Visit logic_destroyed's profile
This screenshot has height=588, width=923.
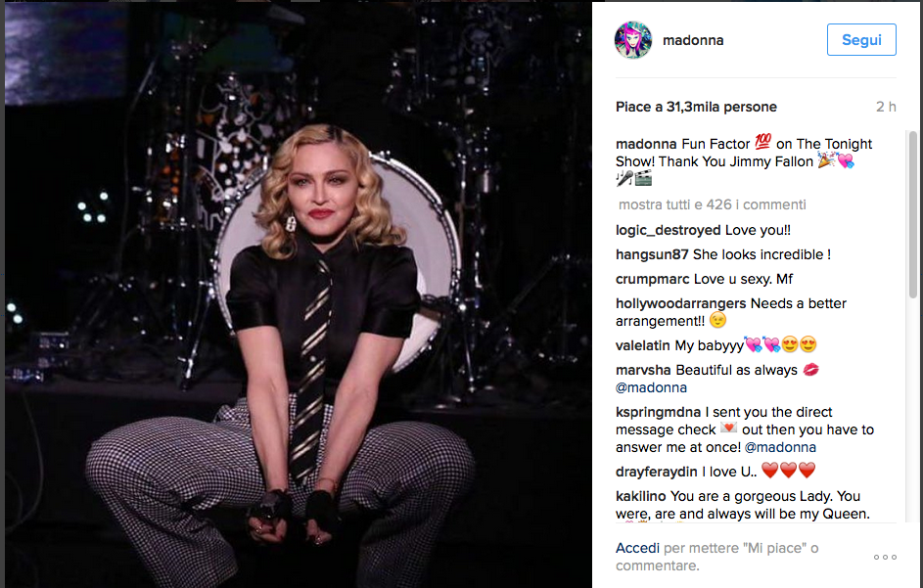tap(666, 230)
